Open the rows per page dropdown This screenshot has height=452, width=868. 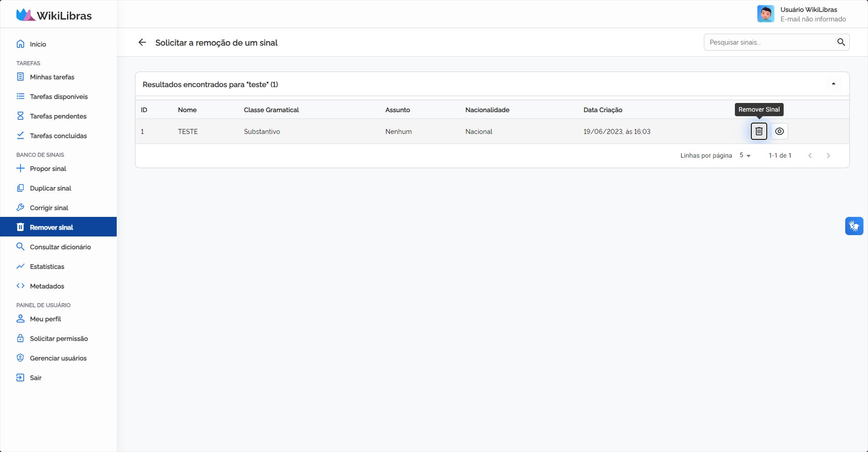tap(745, 156)
